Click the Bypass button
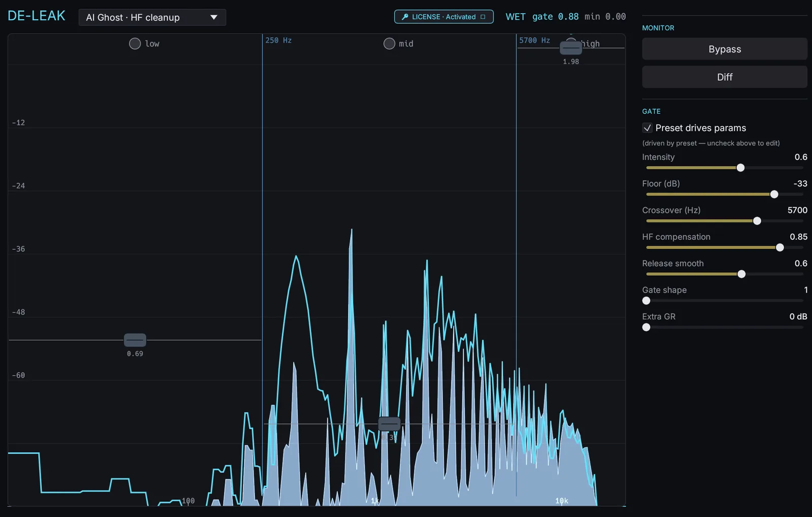 pyautogui.click(x=725, y=49)
